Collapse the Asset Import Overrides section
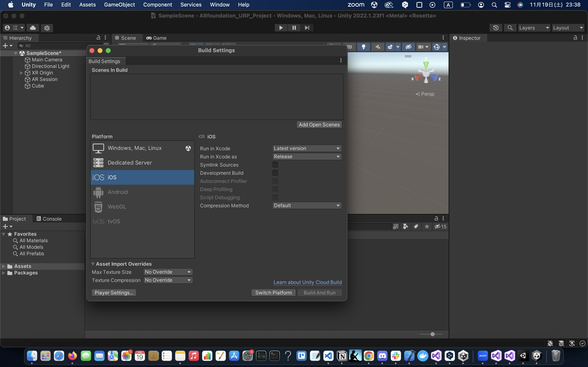Screen dimensions: 588x367 coord(93,264)
